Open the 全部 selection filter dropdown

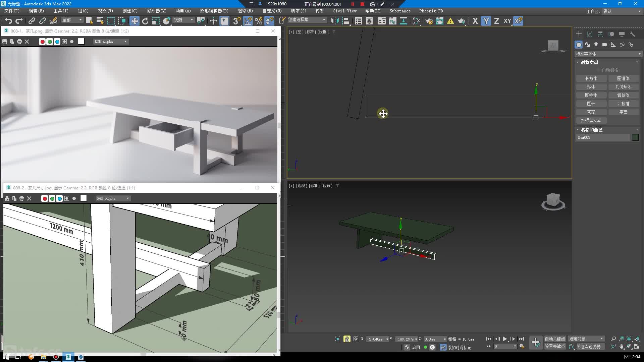[72, 20]
